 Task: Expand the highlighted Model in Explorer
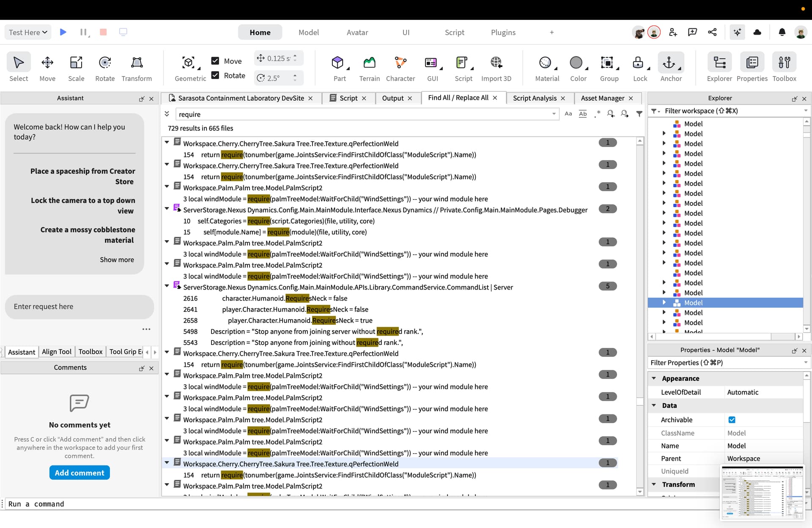[x=664, y=302]
